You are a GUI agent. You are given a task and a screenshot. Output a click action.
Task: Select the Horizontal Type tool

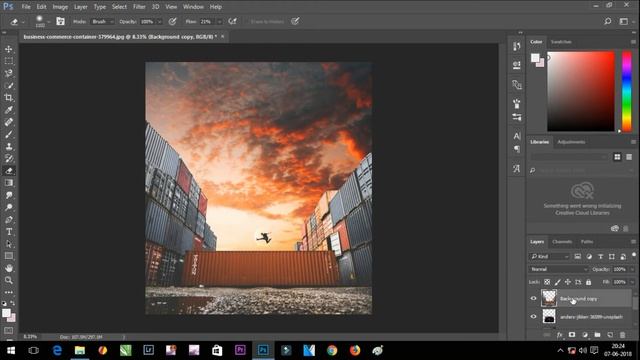tap(9, 232)
